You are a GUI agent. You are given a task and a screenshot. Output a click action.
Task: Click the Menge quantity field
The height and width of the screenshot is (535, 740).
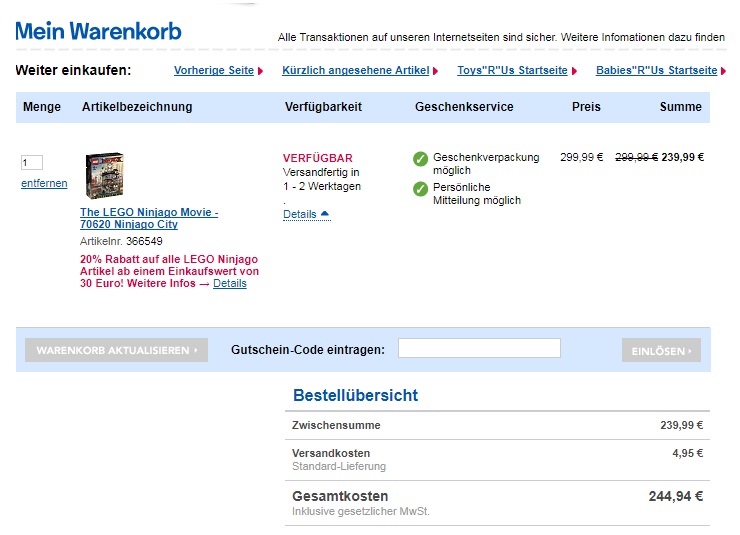[x=32, y=162]
